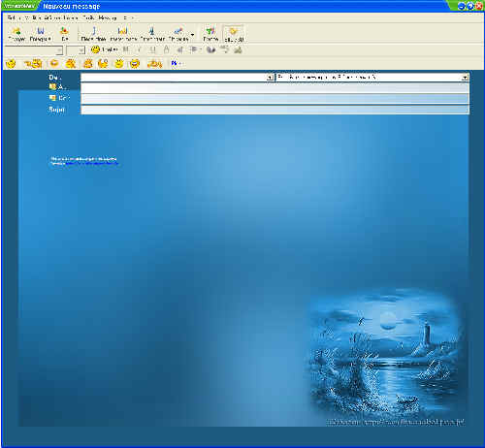The height and width of the screenshot is (448, 485).
Task: Expand the font name dropdown
Action: point(59,50)
